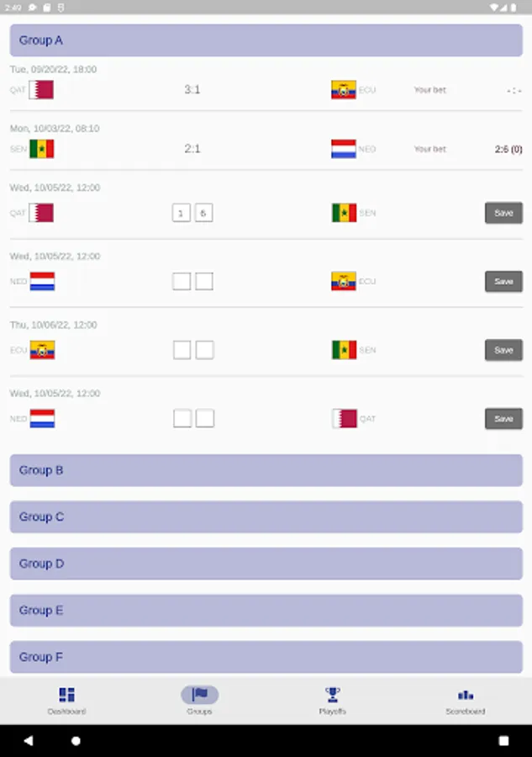
Task: Open the Scoreboard chart icon
Action: (x=465, y=695)
